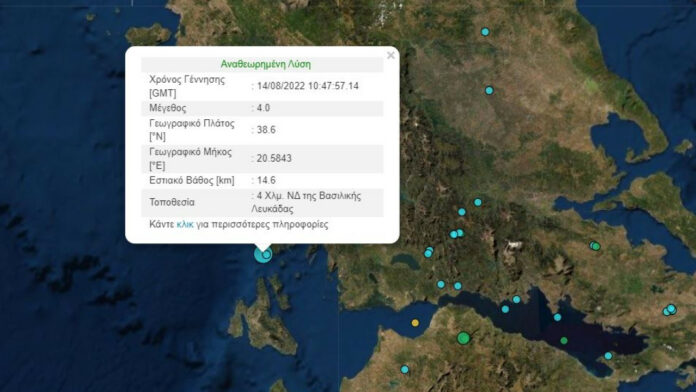
Task: Select the 'Εστιακό Βάθος [km]' label
Action: coord(192,181)
